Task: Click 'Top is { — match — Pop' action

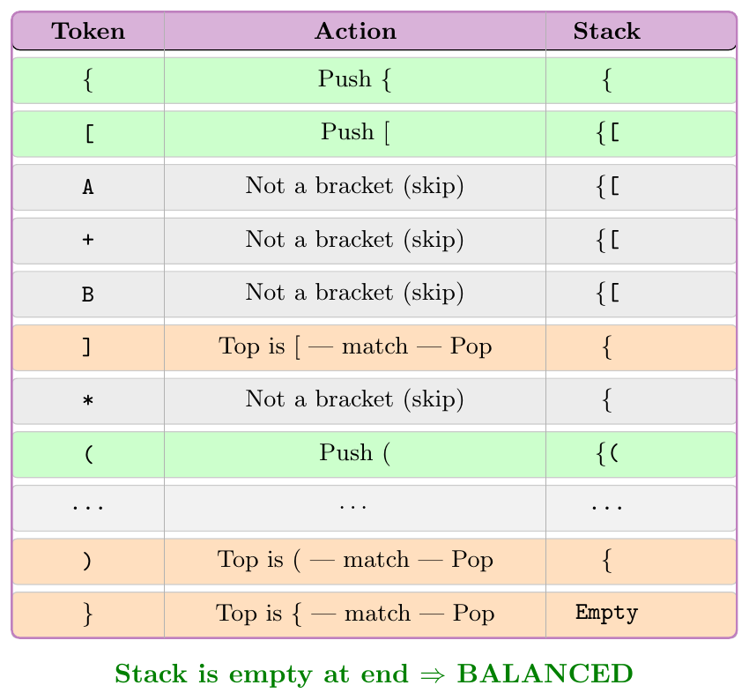Action: click(x=355, y=613)
